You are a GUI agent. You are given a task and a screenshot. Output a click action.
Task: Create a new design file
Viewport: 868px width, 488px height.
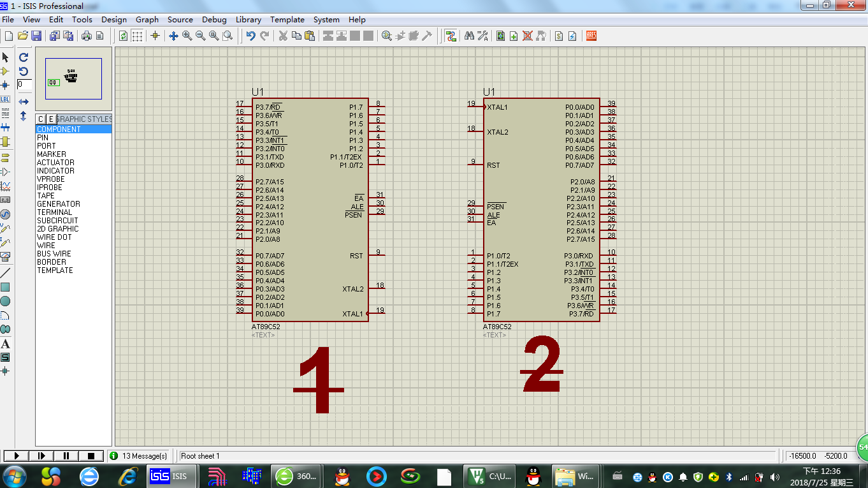8,36
